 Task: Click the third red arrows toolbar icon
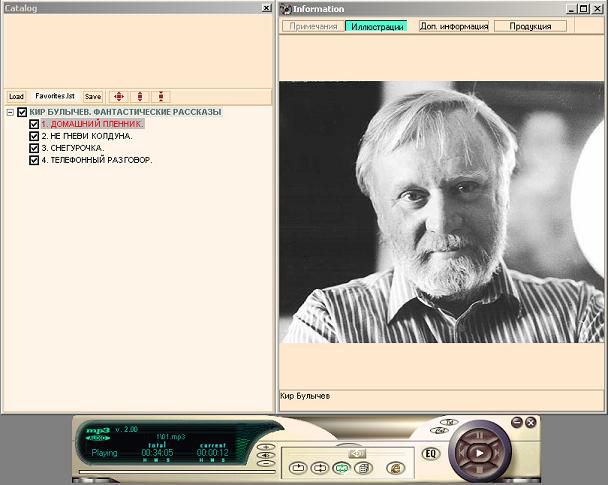(160, 96)
